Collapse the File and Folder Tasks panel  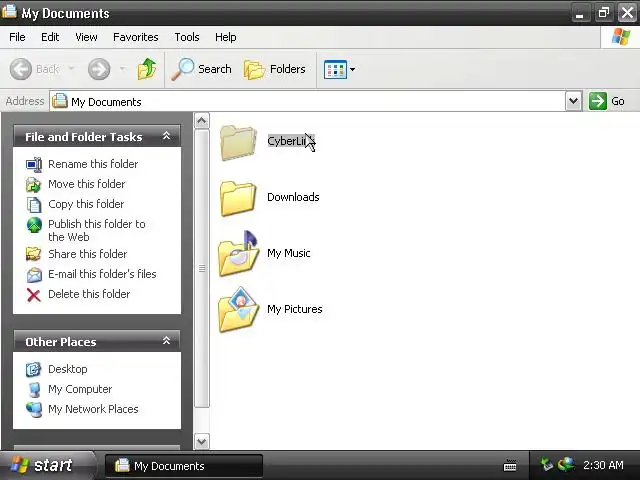tap(167, 136)
